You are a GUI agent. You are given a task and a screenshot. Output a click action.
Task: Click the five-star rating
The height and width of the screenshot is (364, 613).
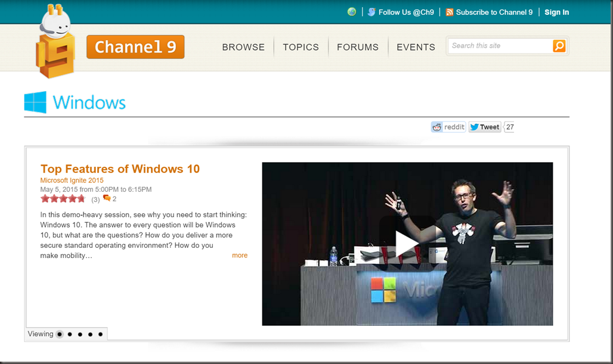[x=63, y=199]
